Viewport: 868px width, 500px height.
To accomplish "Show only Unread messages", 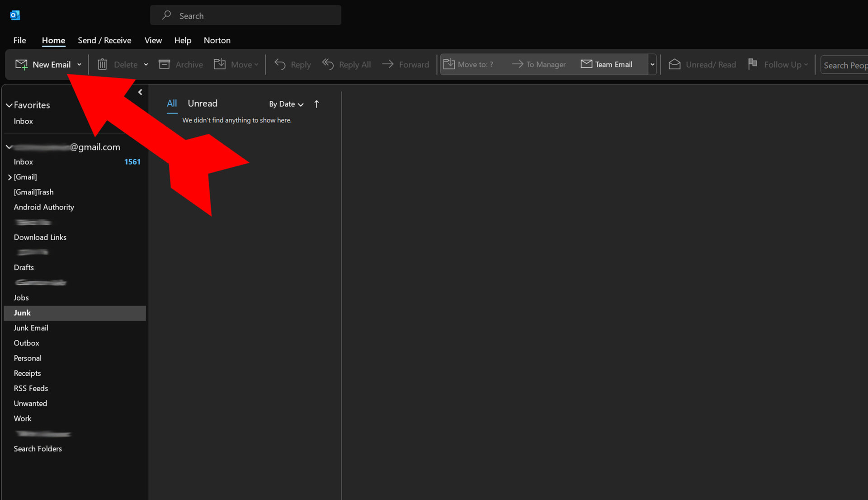I will [x=203, y=104].
